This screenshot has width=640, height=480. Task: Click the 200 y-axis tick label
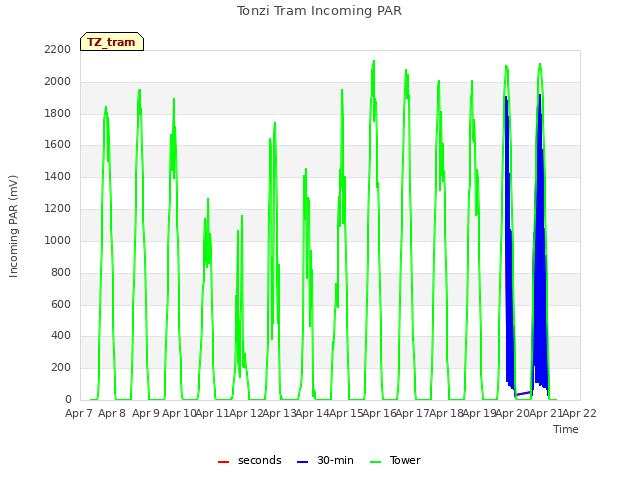point(61,367)
